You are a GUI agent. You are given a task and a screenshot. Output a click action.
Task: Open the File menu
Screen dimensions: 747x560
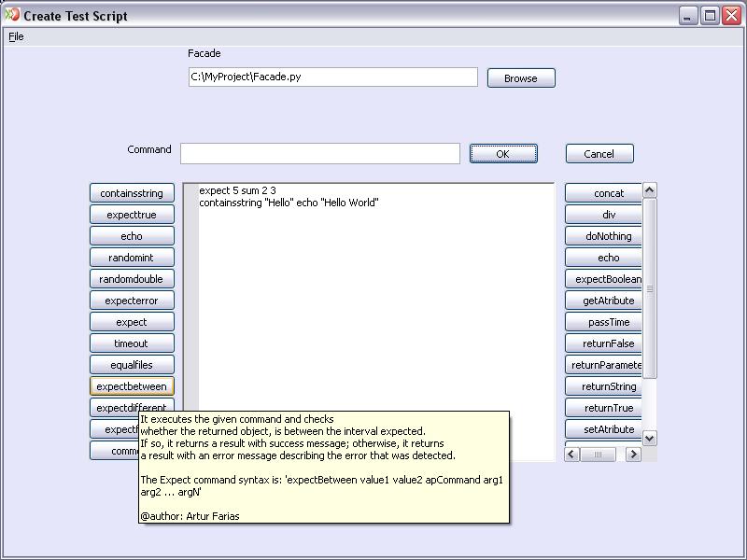pyautogui.click(x=16, y=36)
